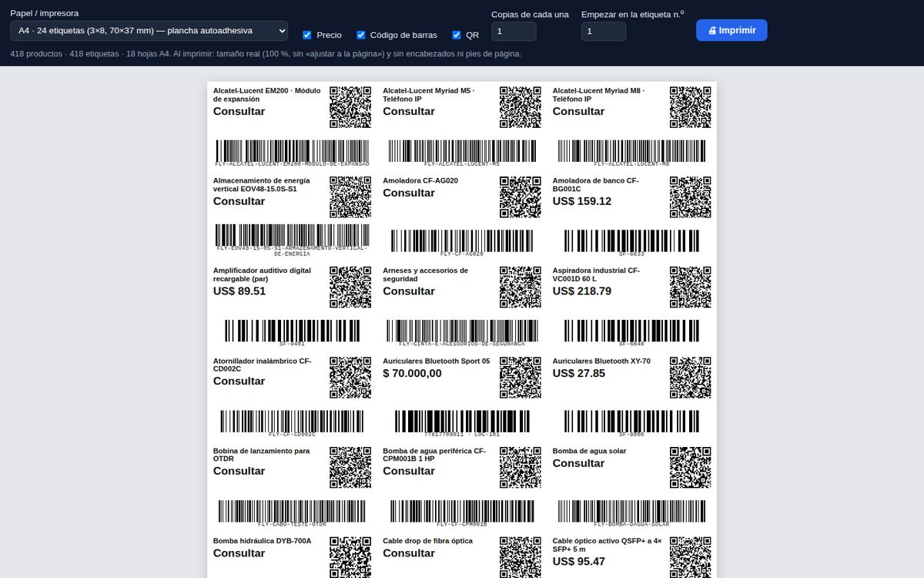
Task: Toggle the Precio checkbox
Action: [x=307, y=35]
